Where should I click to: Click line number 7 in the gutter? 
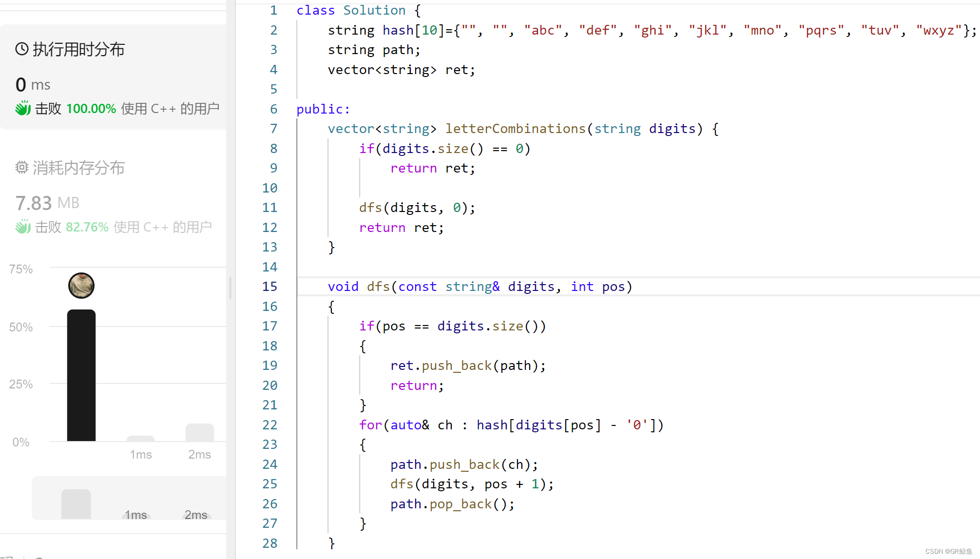click(273, 129)
